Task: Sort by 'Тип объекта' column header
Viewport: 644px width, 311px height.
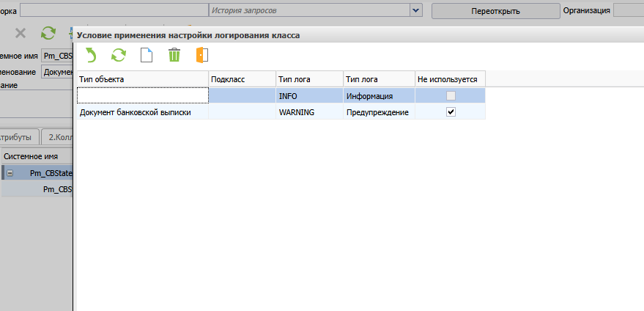Action: tap(142, 78)
